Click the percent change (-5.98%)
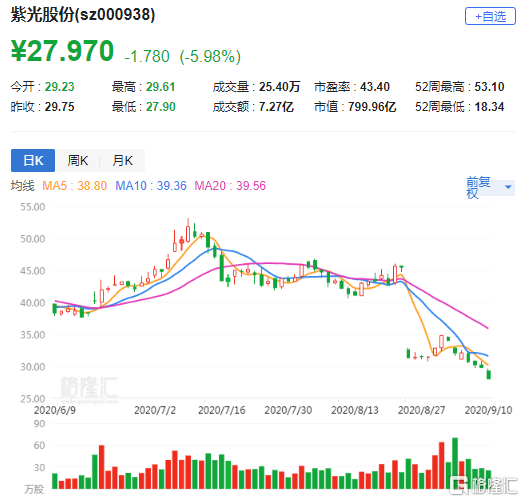The width and height of the screenshot is (524, 502). coord(210,56)
